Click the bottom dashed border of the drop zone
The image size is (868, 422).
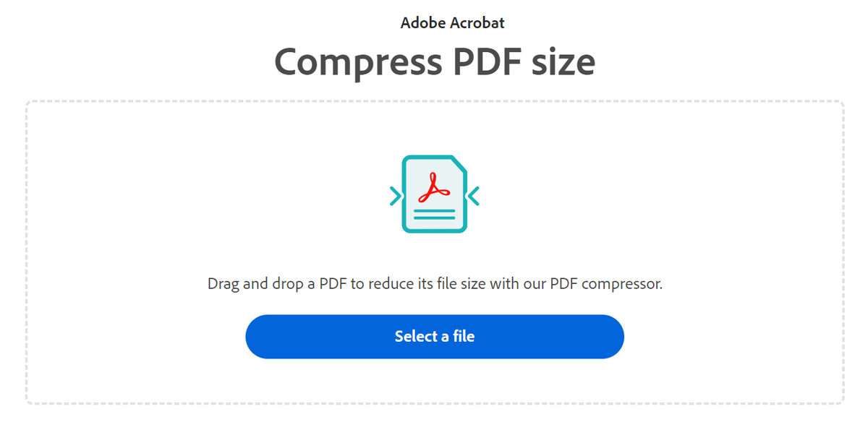pyautogui.click(x=434, y=405)
